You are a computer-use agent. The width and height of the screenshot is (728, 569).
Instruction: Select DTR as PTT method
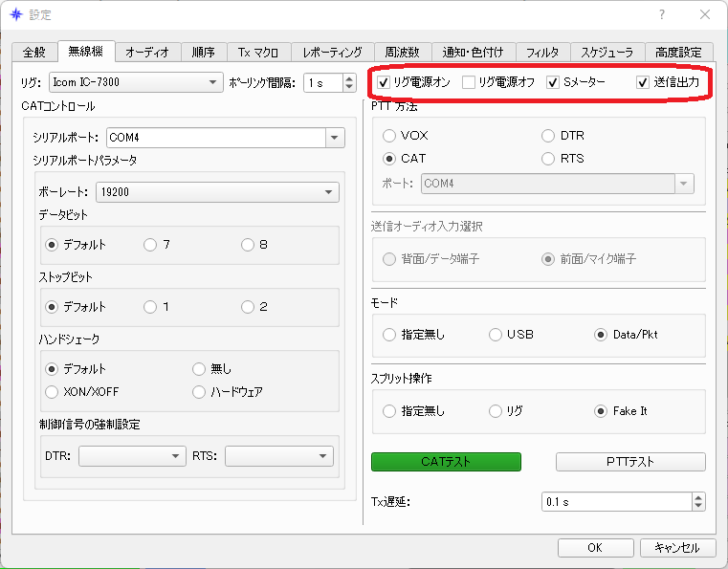548,136
